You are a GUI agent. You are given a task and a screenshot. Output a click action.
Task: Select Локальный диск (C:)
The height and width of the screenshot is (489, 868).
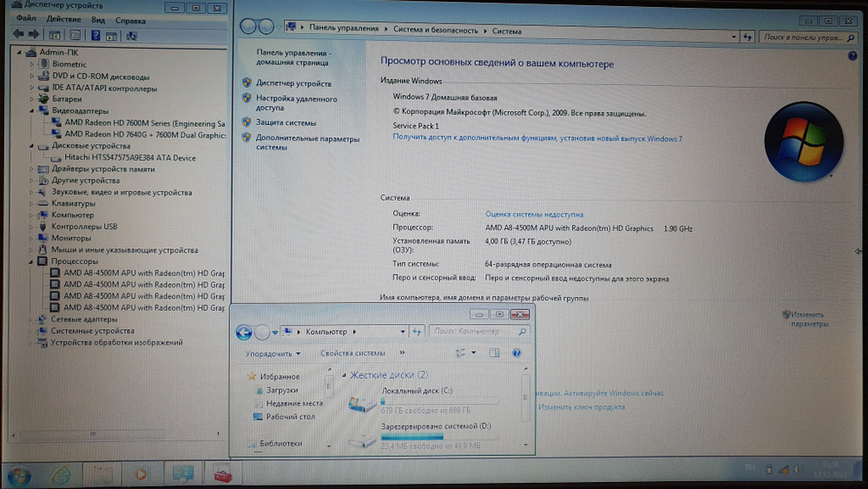click(x=424, y=400)
